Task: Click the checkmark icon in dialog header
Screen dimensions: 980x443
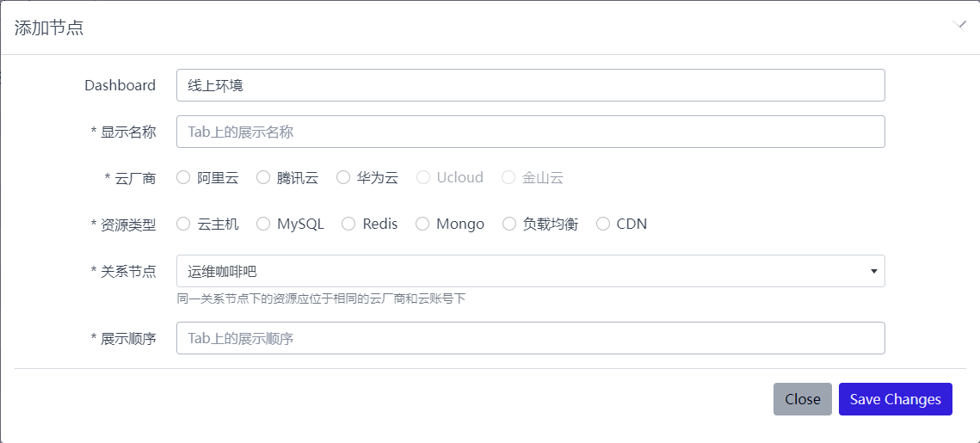Action: tap(960, 25)
